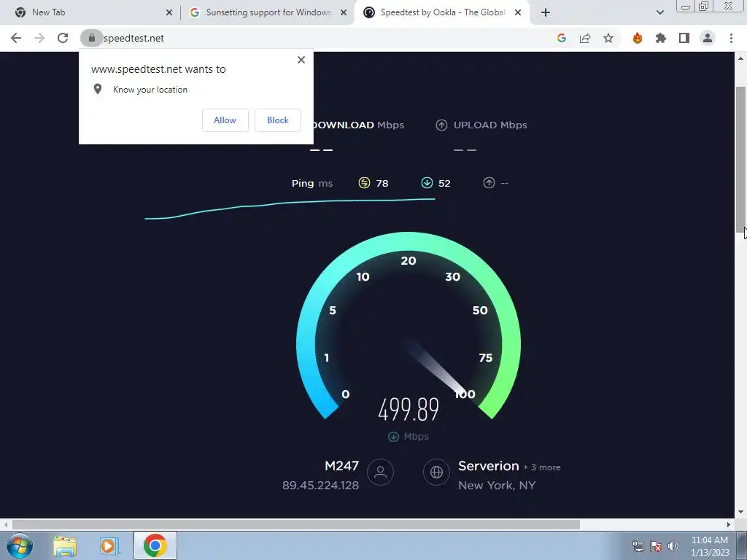Close the Sunsetting support tab

click(x=344, y=12)
